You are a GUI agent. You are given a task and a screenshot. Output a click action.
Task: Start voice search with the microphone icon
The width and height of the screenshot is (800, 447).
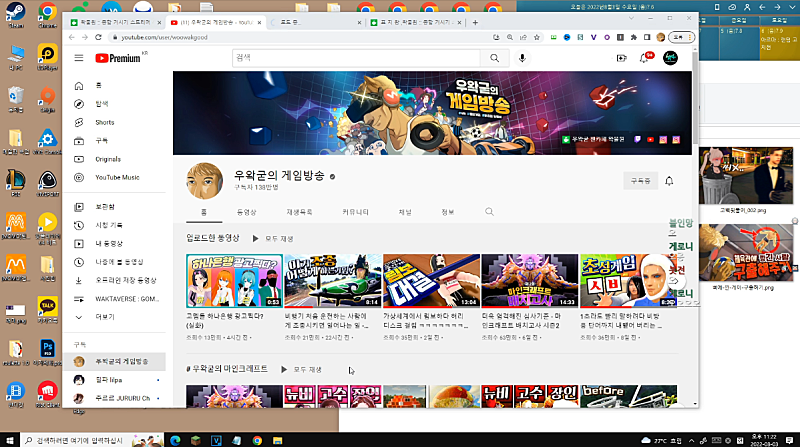click(522, 58)
